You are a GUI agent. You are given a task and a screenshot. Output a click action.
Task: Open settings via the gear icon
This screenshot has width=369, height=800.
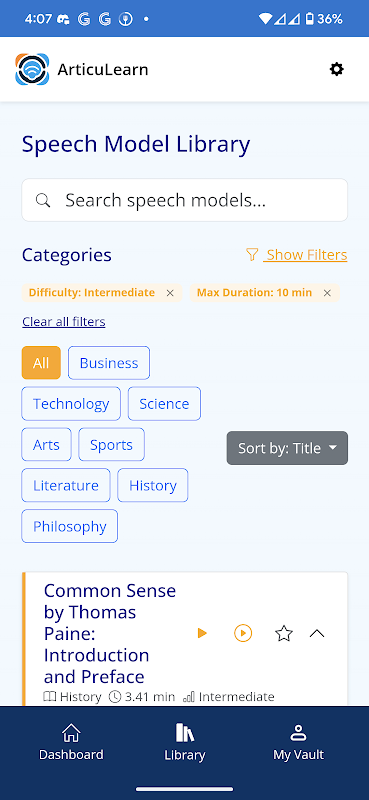click(336, 69)
